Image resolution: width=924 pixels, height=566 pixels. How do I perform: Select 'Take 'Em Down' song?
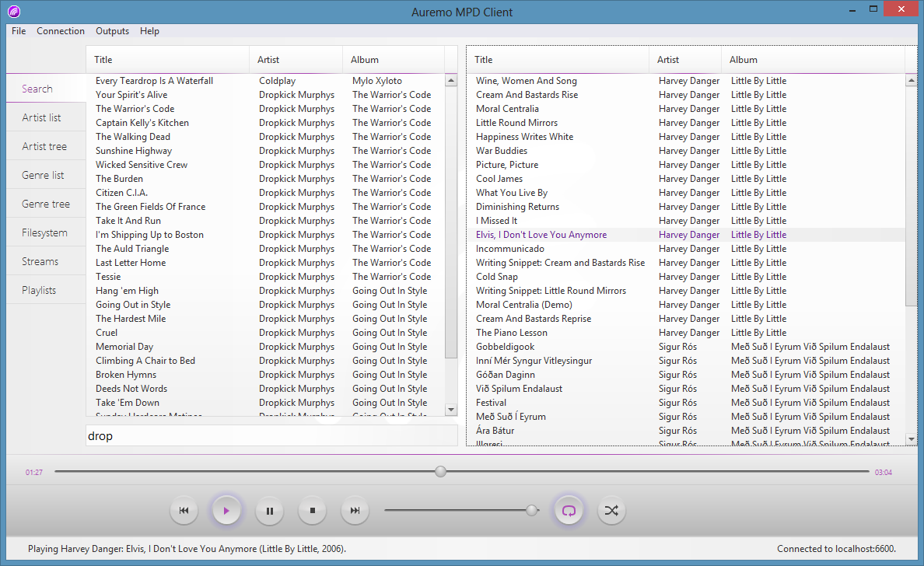(x=265, y=403)
